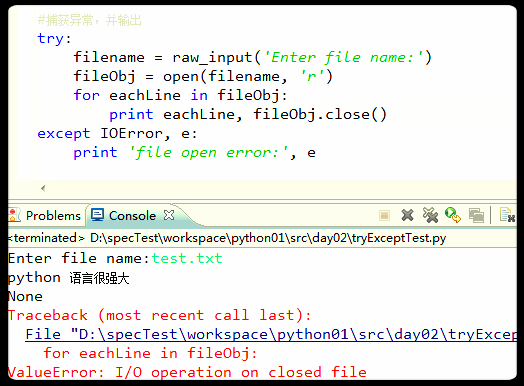Click the '#捕获异常，并输出' comment line

click(x=90, y=20)
